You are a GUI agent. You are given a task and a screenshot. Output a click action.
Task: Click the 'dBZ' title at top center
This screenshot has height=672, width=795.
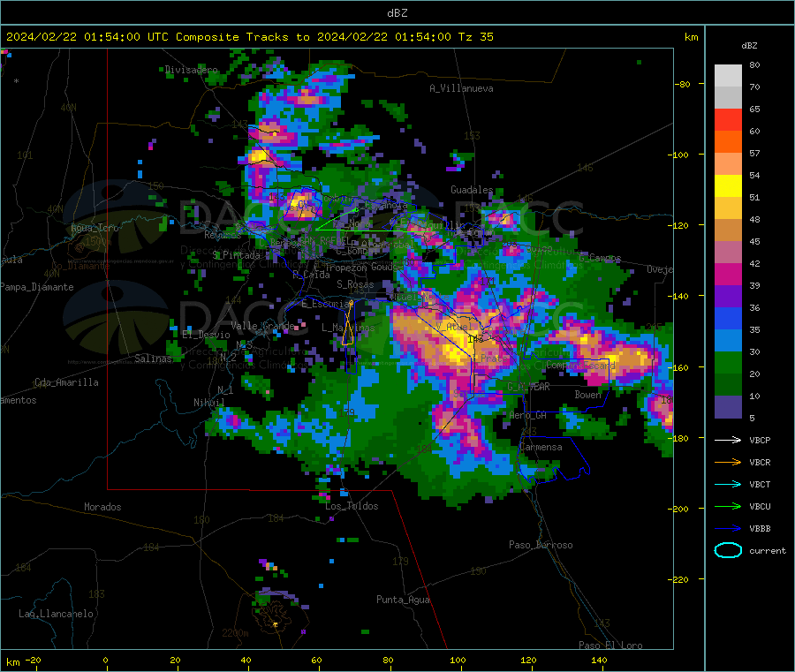[397, 13]
